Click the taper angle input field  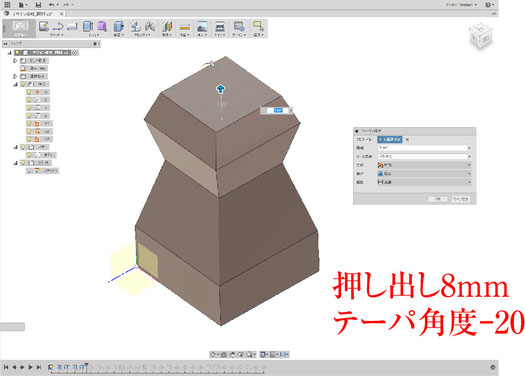click(x=423, y=156)
